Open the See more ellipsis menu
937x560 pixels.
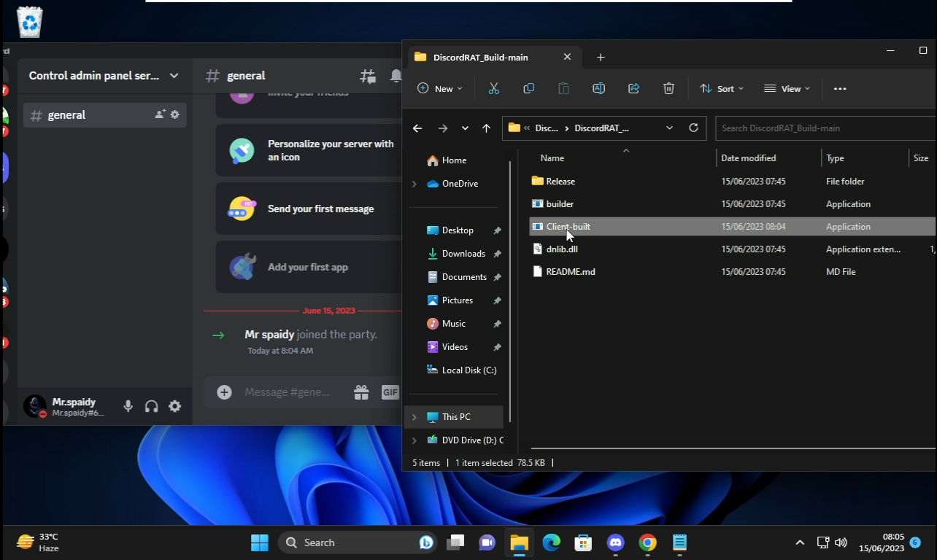pyautogui.click(x=840, y=88)
